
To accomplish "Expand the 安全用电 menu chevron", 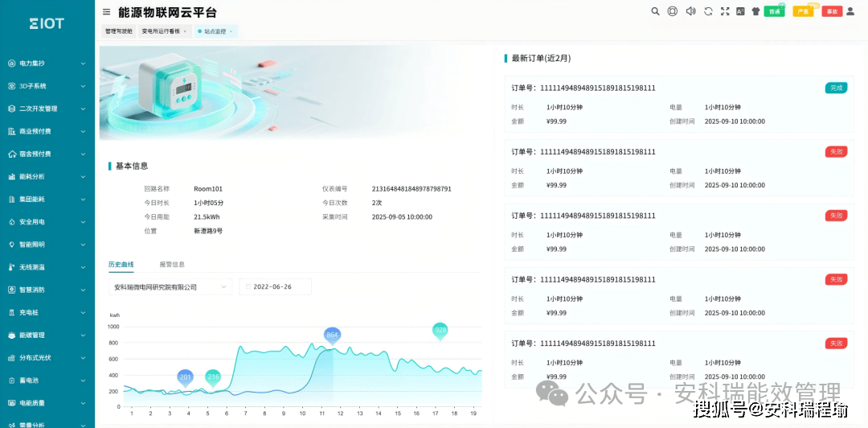I will [83, 222].
